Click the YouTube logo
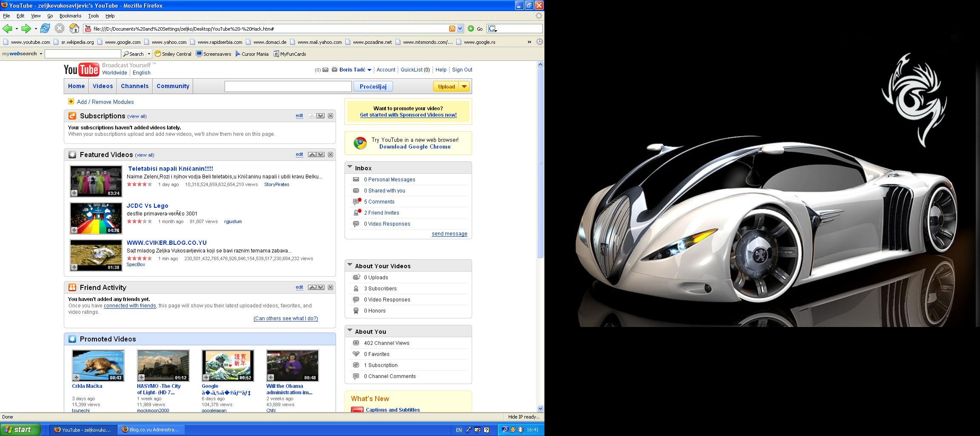This screenshot has height=436, width=980. tap(81, 69)
